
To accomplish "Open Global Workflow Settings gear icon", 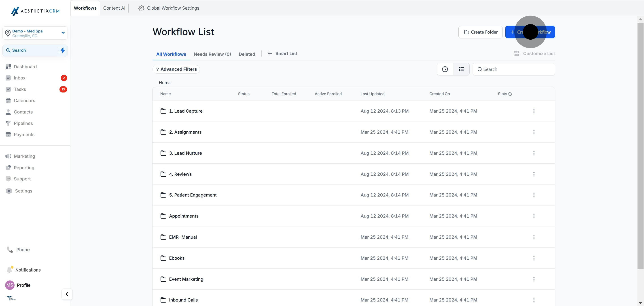I will pyautogui.click(x=141, y=8).
